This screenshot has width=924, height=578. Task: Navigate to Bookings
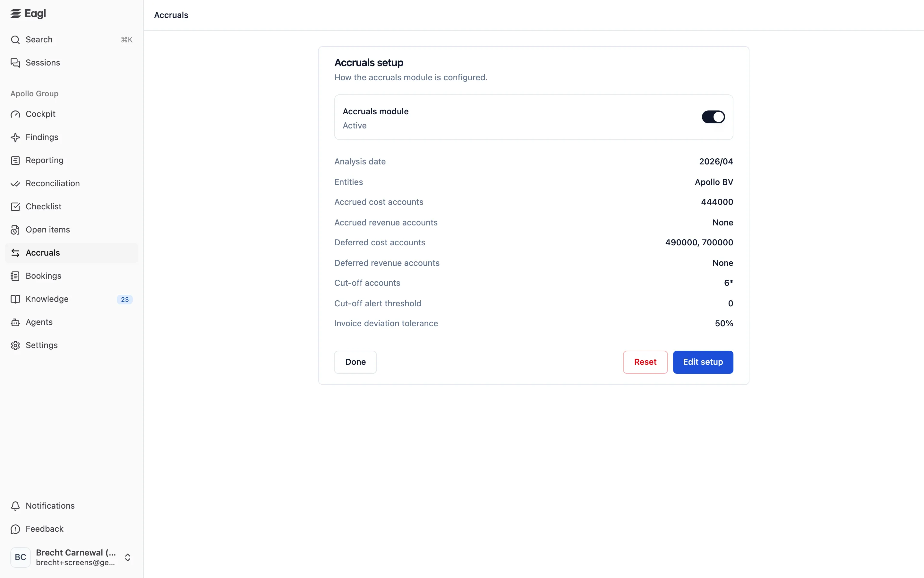point(72,276)
